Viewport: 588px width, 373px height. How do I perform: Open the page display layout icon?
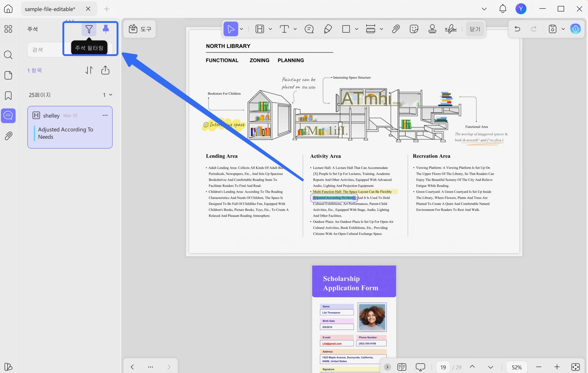[x=402, y=367]
